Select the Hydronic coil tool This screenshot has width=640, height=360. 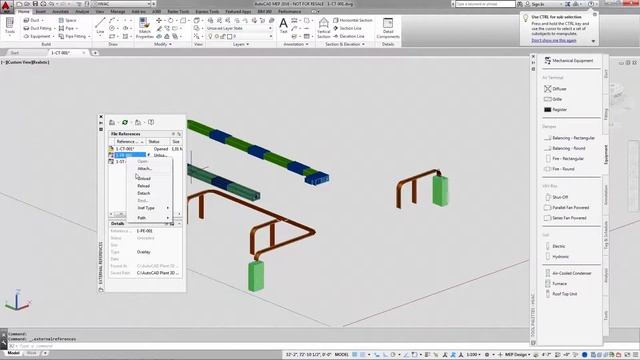point(557,257)
